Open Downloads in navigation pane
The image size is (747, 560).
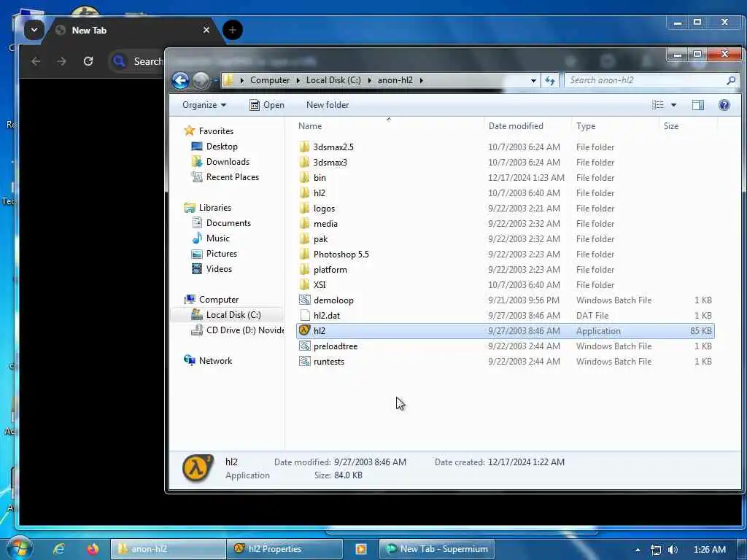coord(228,161)
